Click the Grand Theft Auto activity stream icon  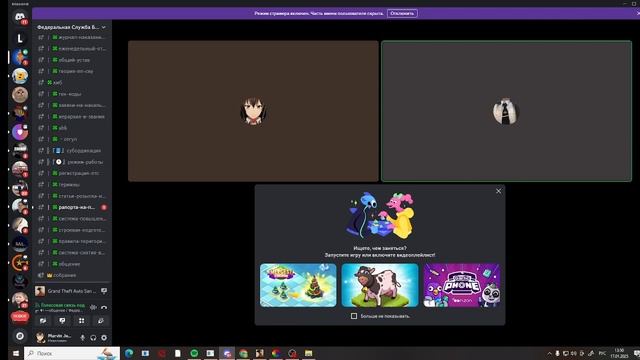[x=104, y=291]
